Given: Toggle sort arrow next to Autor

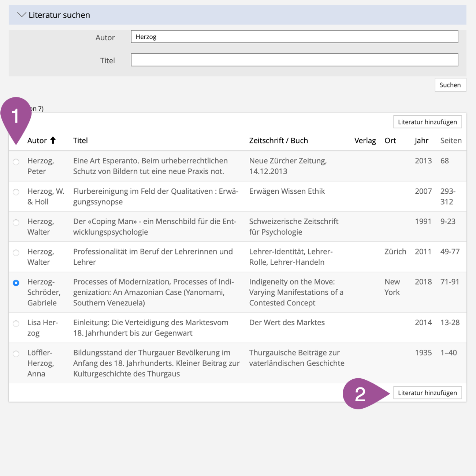Looking at the screenshot, I should pyautogui.click(x=53, y=140).
